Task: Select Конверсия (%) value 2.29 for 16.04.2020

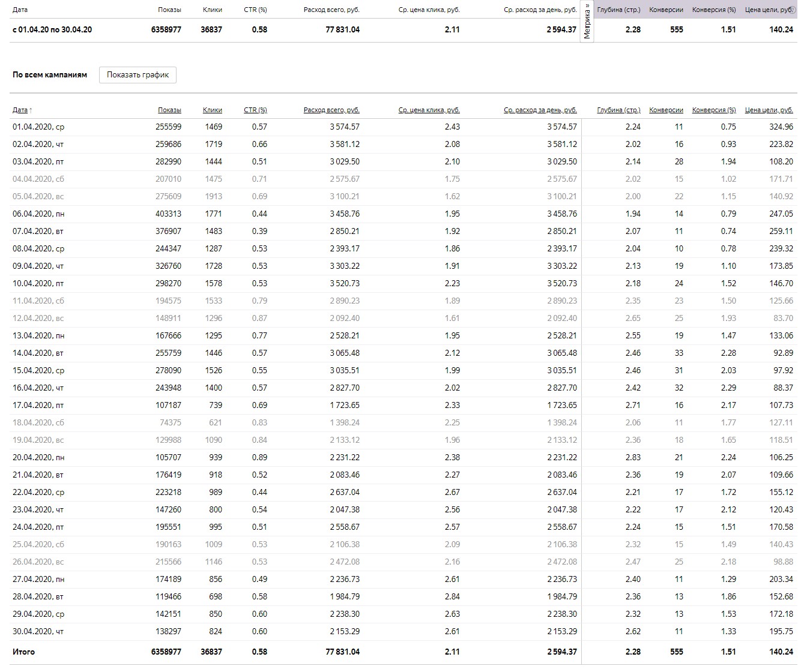Action: (x=728, y=388)
